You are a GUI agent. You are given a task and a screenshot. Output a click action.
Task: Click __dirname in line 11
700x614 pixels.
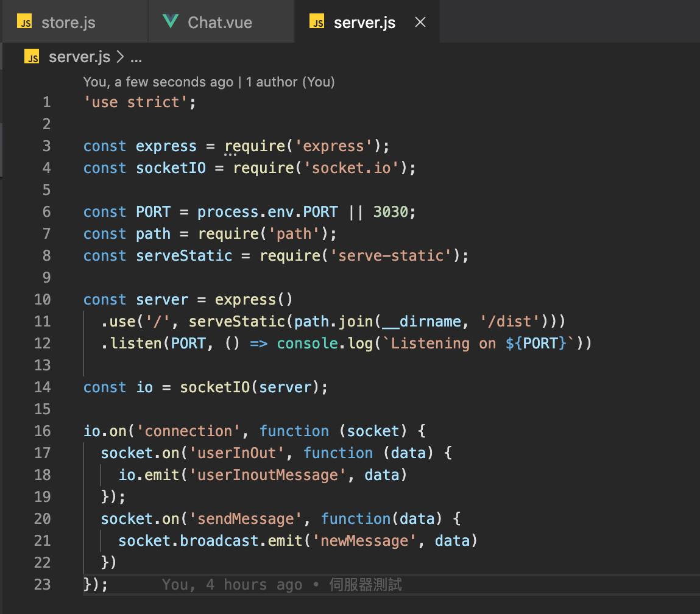click(422, 321)
